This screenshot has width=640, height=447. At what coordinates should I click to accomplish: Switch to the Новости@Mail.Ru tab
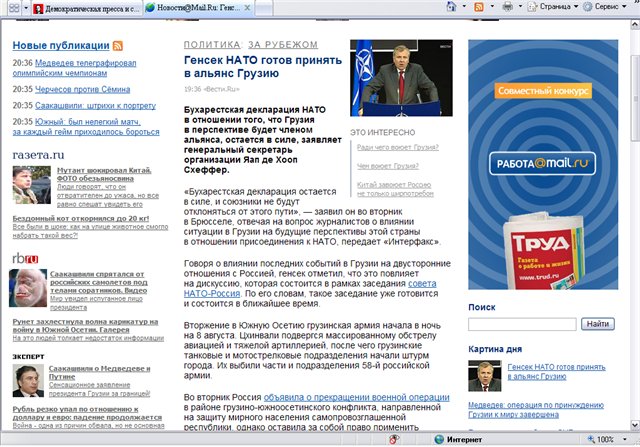click(x=193, y=8)
